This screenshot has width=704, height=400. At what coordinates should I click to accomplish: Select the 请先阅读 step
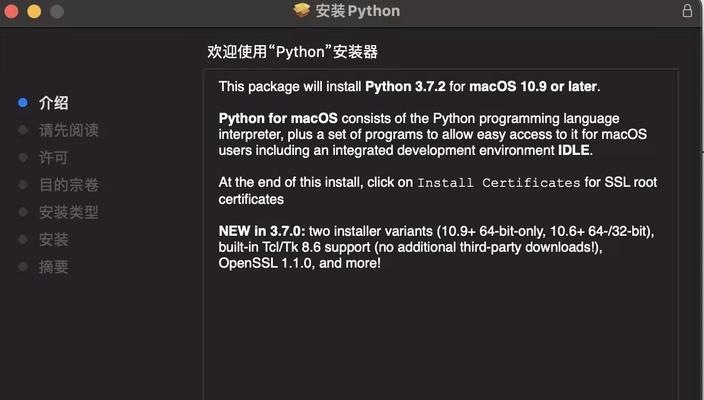point(69,130)
